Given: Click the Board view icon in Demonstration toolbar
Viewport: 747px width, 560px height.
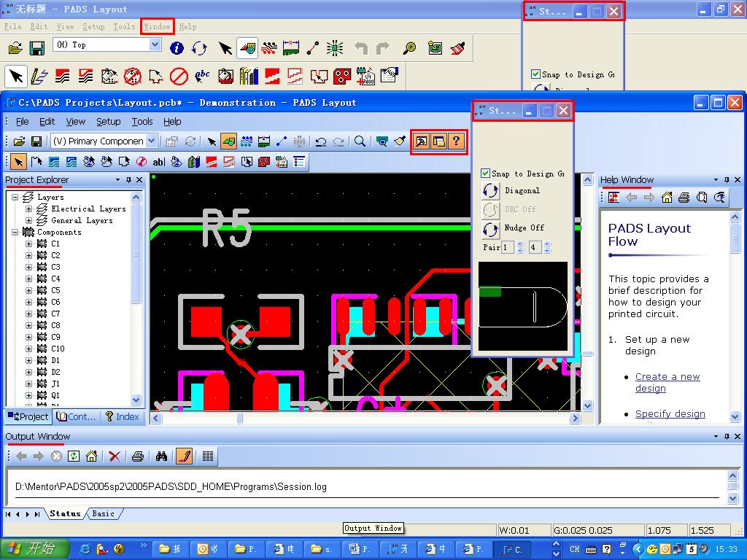Looking at the screenshot, I should (x=382, y=141).
